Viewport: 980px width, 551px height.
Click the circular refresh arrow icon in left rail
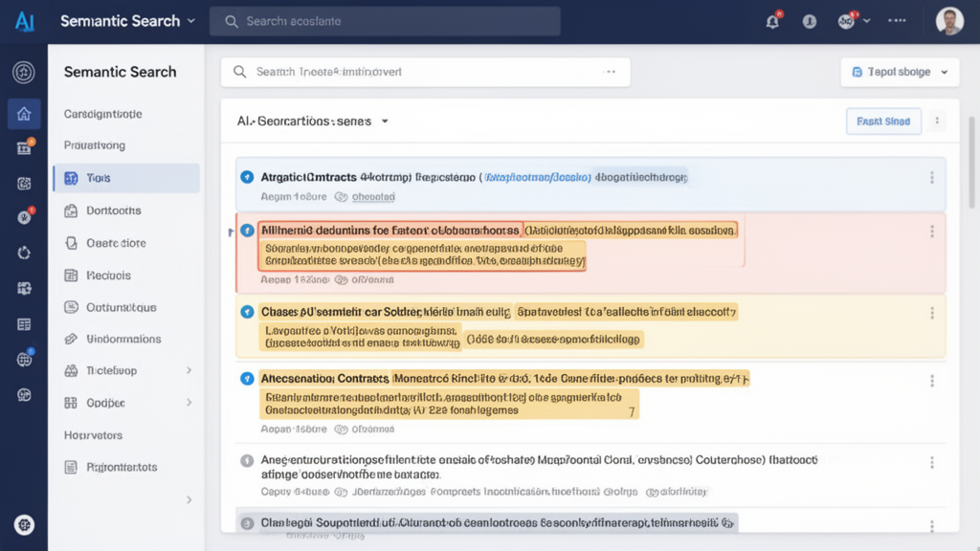[24, 253]
